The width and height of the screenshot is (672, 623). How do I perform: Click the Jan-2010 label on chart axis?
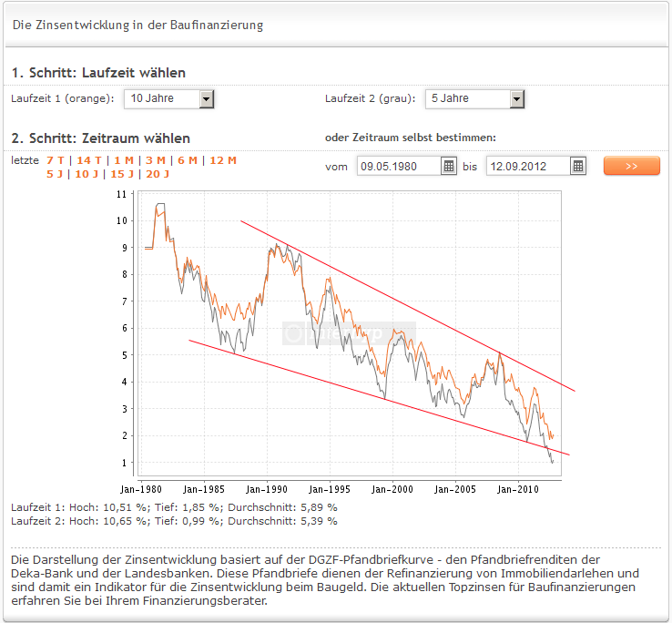pyautogui.click(x=518, y=489)
